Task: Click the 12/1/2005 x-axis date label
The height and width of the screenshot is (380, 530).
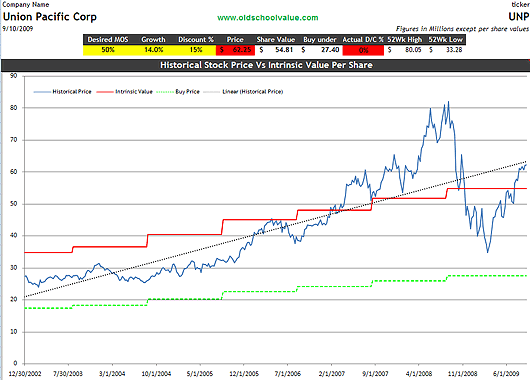Action: [x=244, y=374]
